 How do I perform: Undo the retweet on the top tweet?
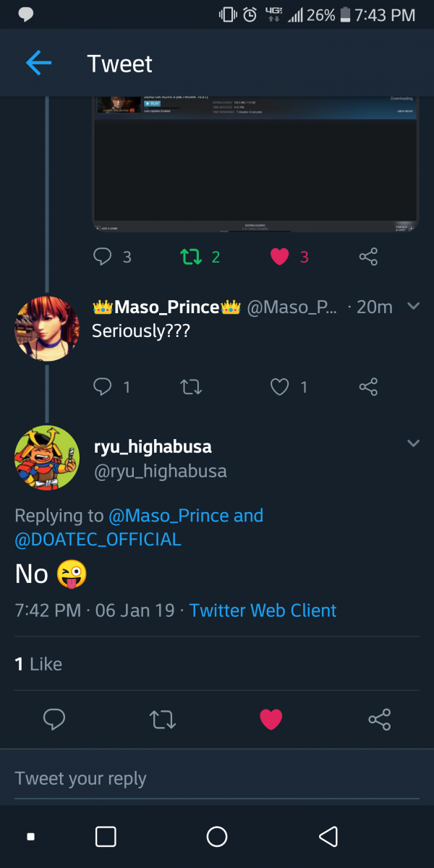[x=190, y=256]
